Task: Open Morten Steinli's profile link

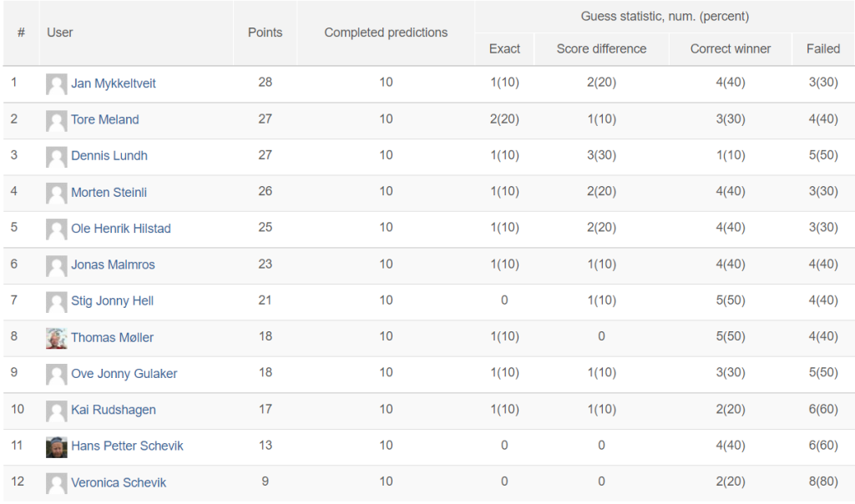Action: point(109,192)
